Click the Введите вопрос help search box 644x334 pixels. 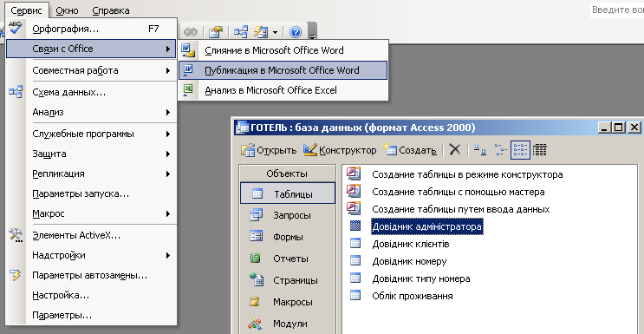coord(617,10)
